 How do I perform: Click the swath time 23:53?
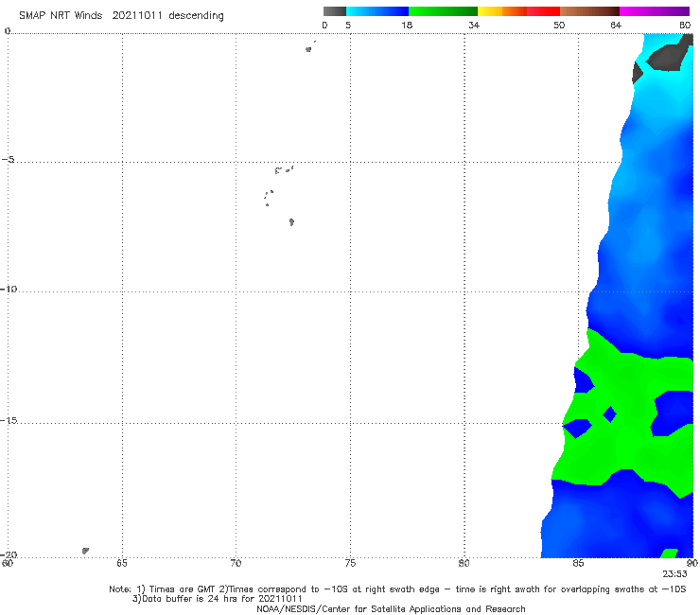pos(674,574)
